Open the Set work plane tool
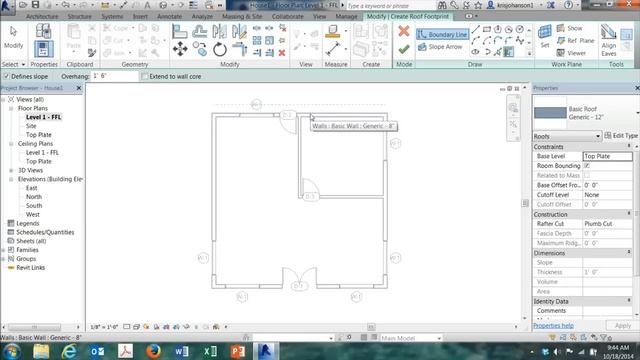 coord(544,37)
